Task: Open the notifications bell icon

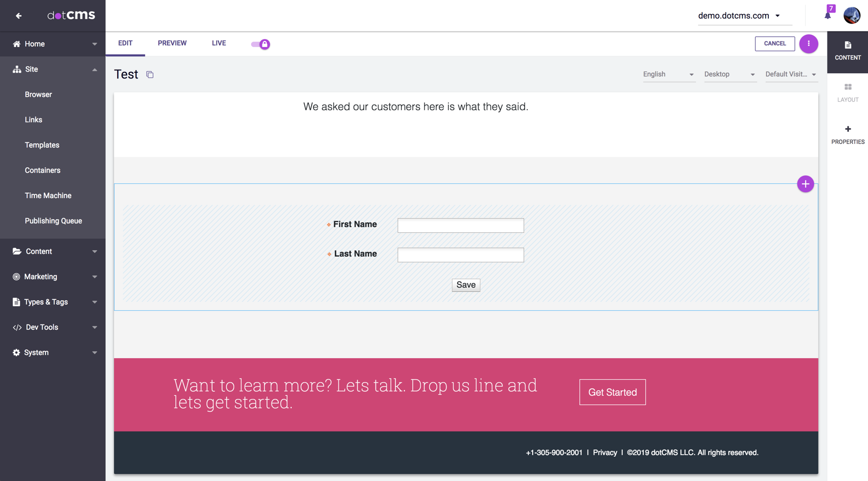Action: tap(827, 15)
